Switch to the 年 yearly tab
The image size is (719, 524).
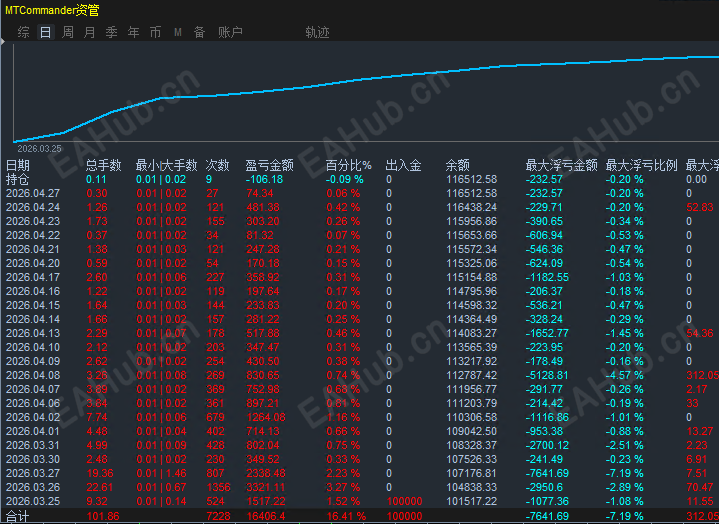click(133, 32)
